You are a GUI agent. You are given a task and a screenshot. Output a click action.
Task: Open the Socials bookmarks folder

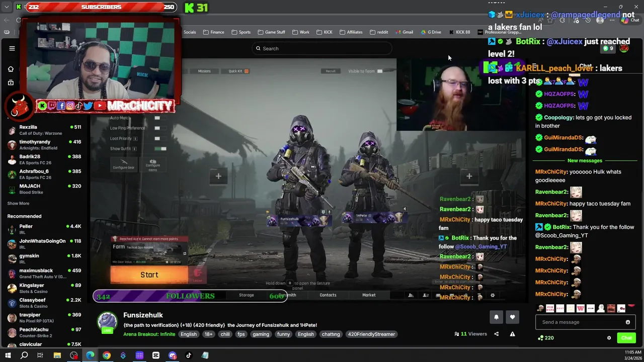tap(190, 32)
